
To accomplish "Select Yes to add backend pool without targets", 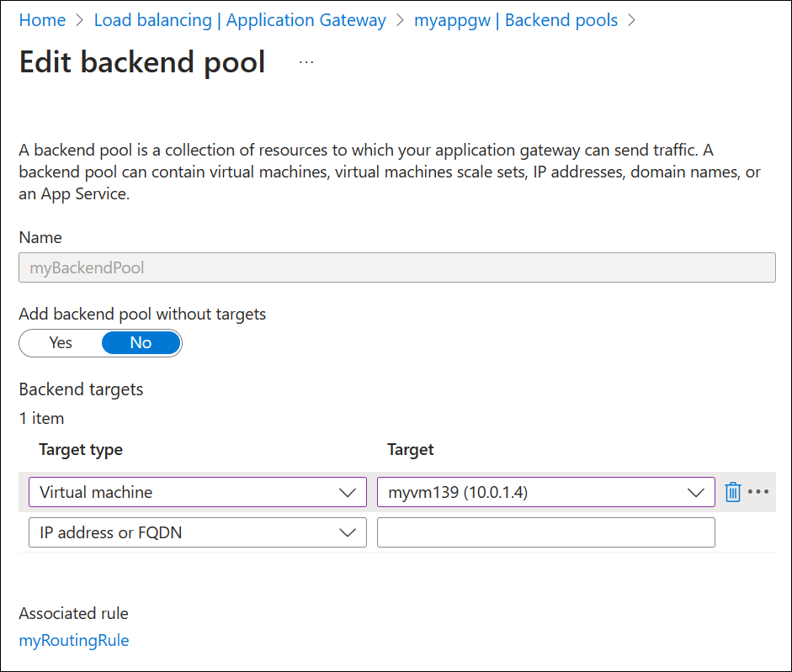I will 60,342.
